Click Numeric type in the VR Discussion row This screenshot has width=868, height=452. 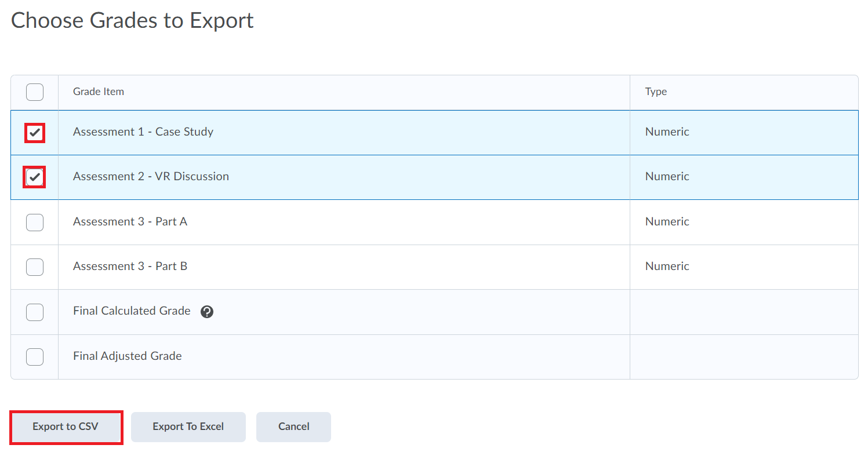click(667, 176)
